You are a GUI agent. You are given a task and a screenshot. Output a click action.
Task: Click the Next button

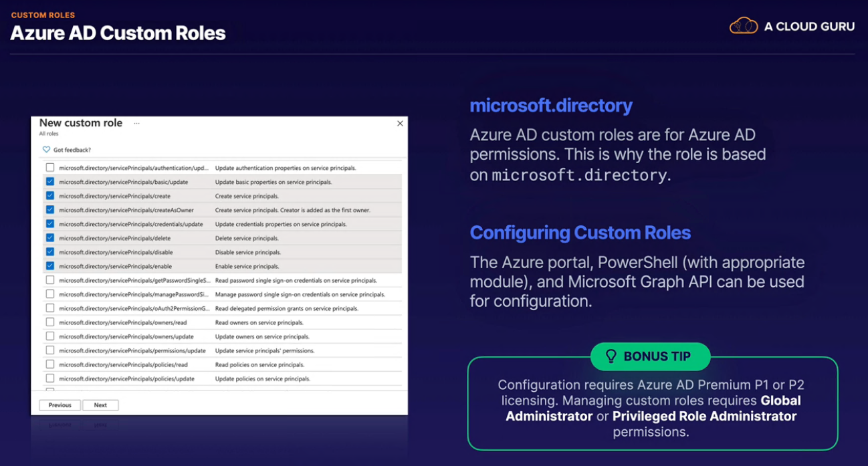pyautogui.click(x=100, y=405)
